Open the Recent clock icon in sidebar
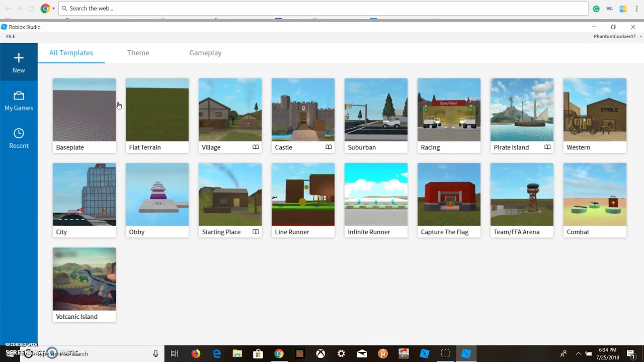Viewport: 644px width, 362px height. (x=19, y=133)
